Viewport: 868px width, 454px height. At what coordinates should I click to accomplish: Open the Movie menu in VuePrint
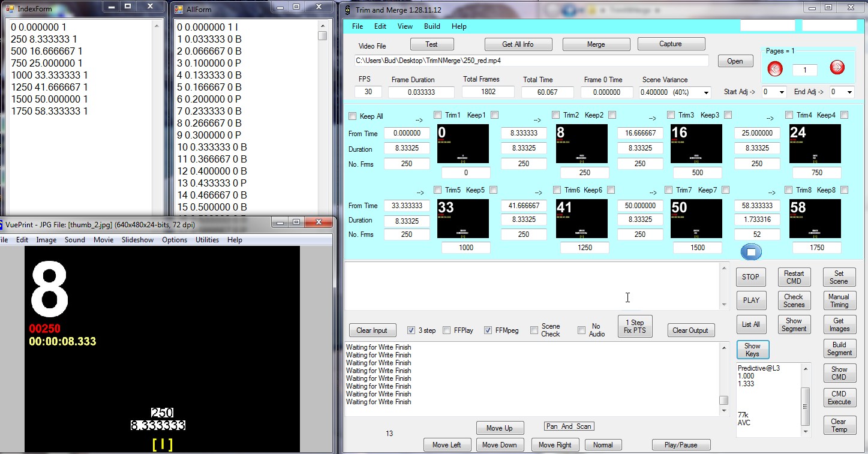(x=103, y=240)
